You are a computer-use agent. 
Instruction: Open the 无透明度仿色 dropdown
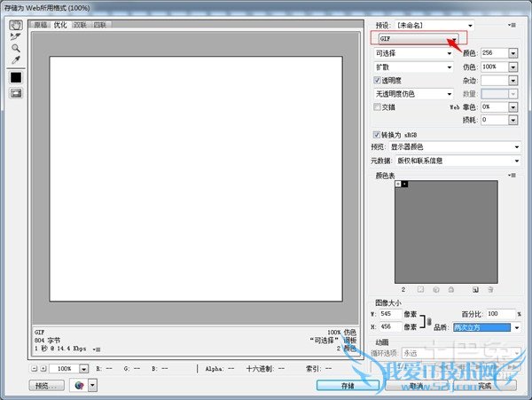click(413, 94)
